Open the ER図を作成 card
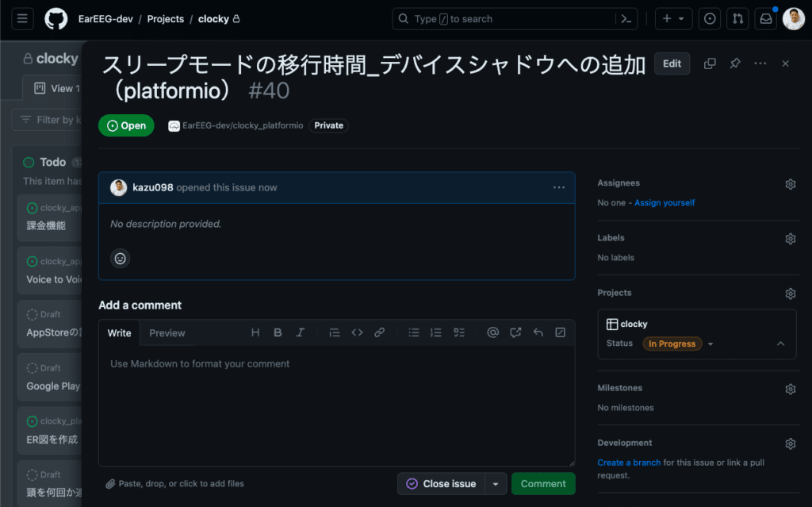Viewport: 812px width, 507px height. click(x=50, y=431)
